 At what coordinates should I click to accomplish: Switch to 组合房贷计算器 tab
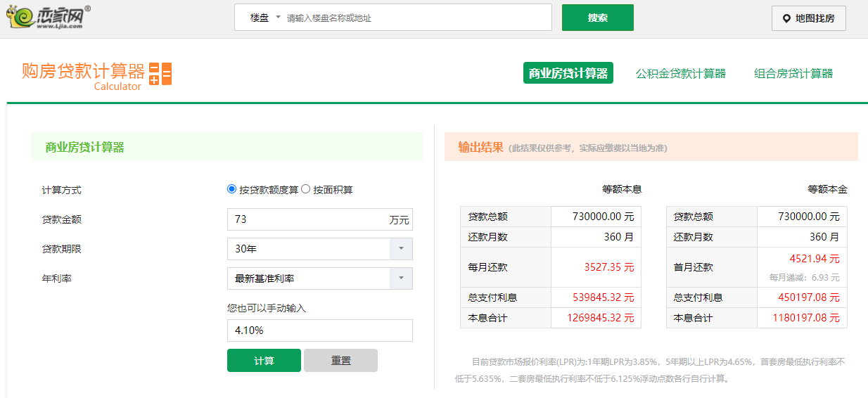point(793,73)
